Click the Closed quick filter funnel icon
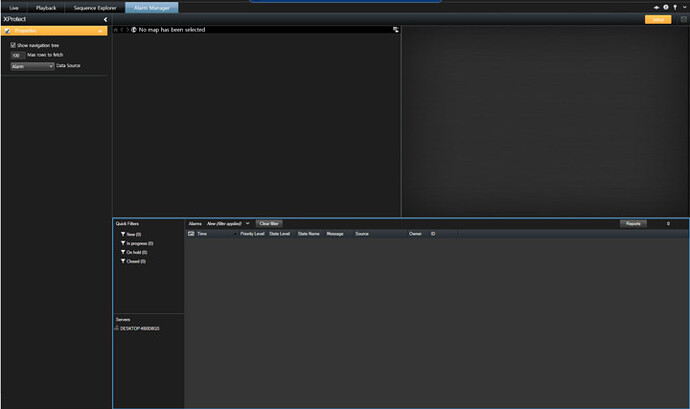This screenshot has width=690, height=409. tap(122, 261)
